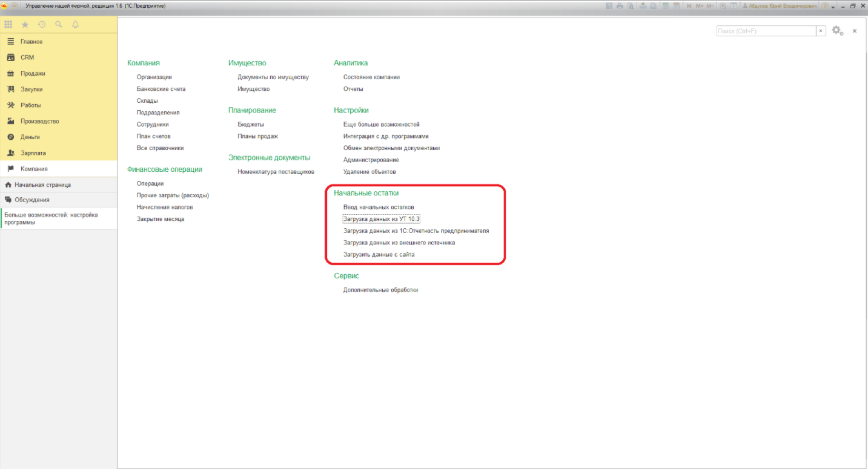Open the Главное section
The width and height of the screenshot is (868, 469).
[59, 42]
